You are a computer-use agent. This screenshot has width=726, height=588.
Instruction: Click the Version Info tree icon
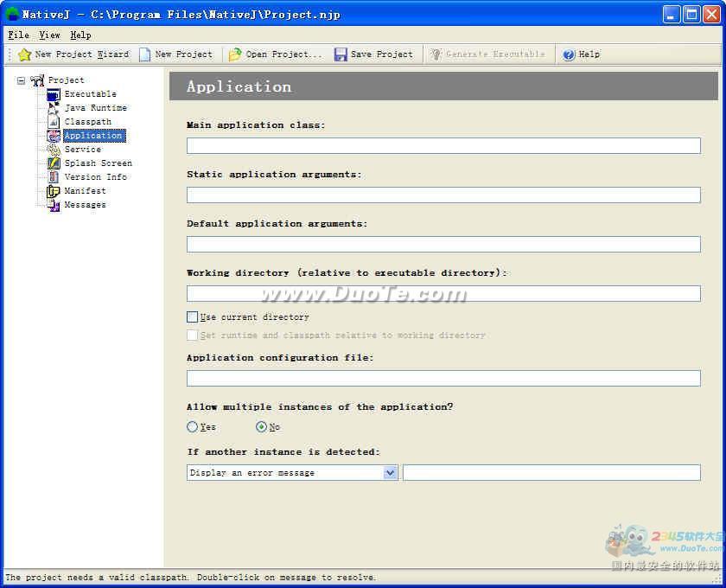[x=54, y=177]
